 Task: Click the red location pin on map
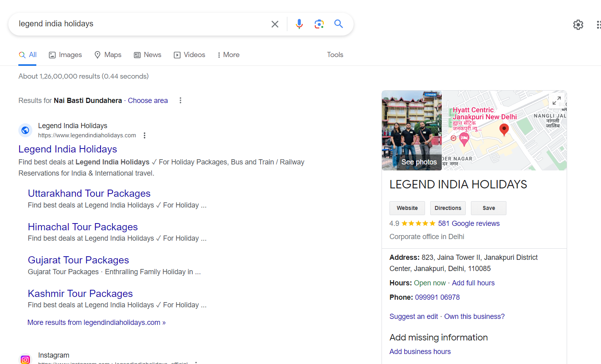[x=504, y=129]
